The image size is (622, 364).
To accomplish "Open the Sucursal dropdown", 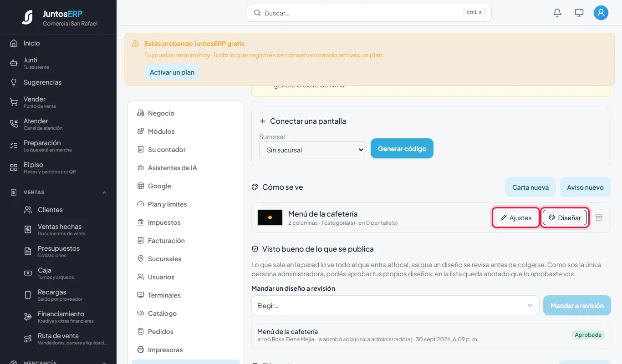I will tap(312, 150).
